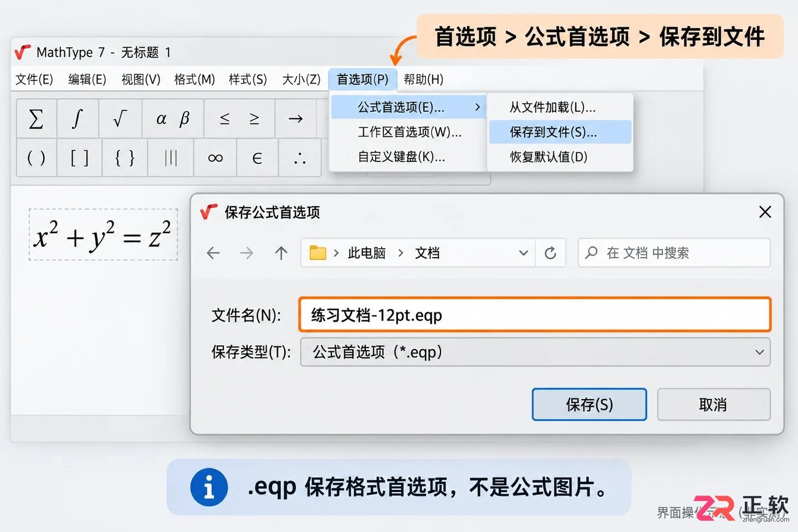Refresh the folder location
The image size is (798, 532).
click(550, 253)
